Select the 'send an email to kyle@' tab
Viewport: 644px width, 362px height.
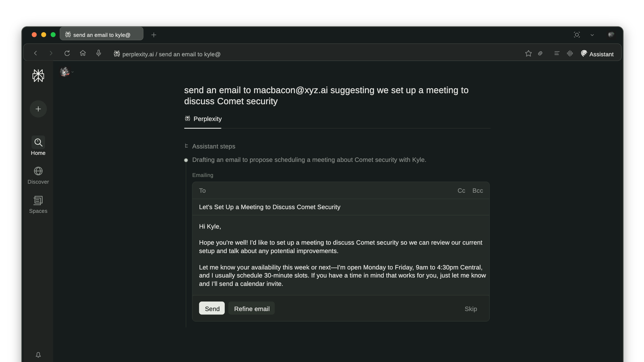101,35
